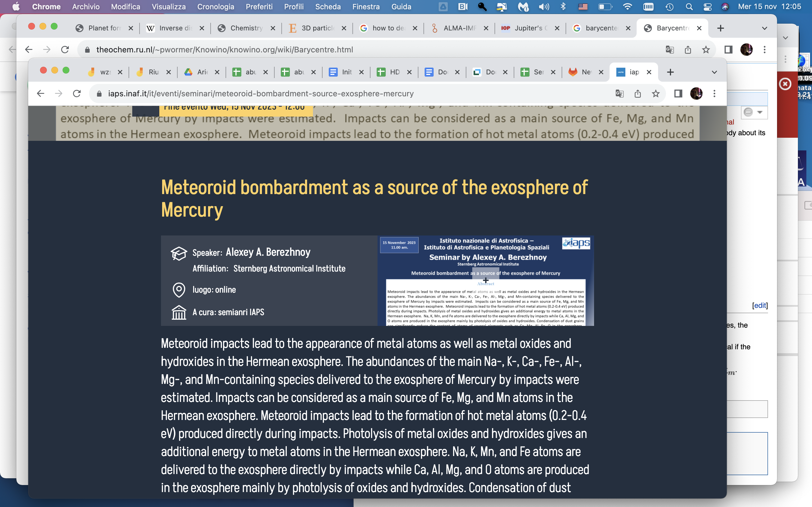Open a new tab in front window
This screenshot has height=507, width=812.
[x=670, y=72]
